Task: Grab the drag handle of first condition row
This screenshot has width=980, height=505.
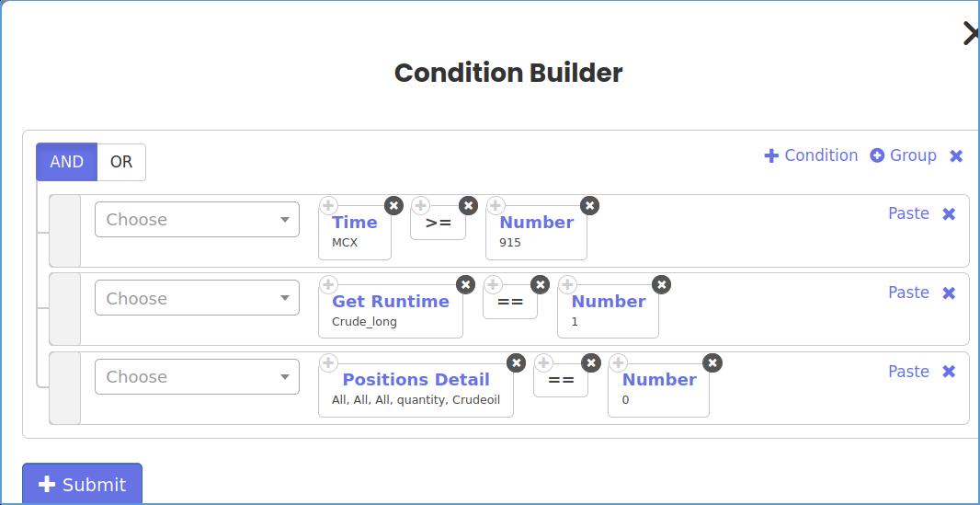Action: click(x=64, y=231)
